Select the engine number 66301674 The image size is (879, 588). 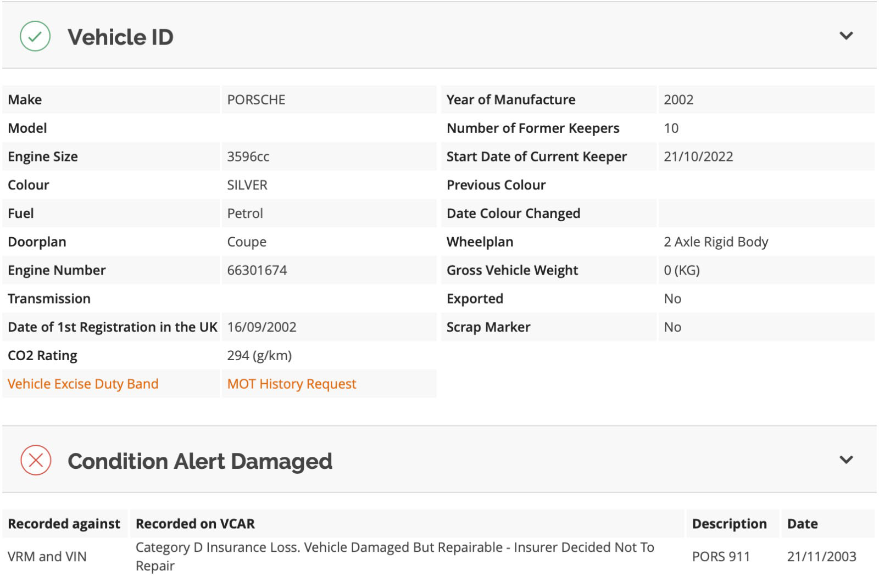pyautogui.click(x=257, y=270)
